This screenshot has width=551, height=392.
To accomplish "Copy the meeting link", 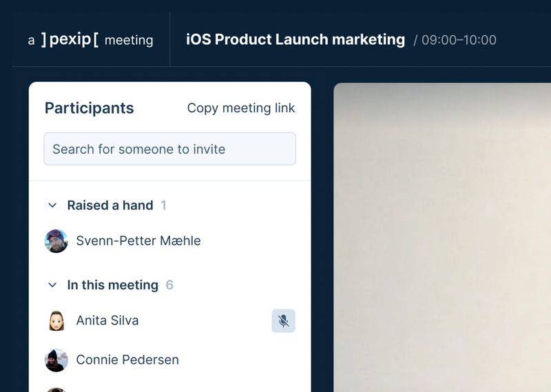I will point(241,108).
